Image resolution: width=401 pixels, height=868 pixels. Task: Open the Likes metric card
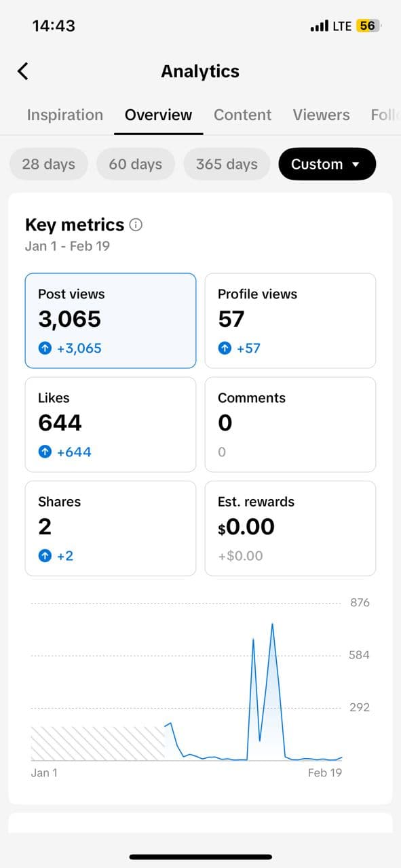111,424
